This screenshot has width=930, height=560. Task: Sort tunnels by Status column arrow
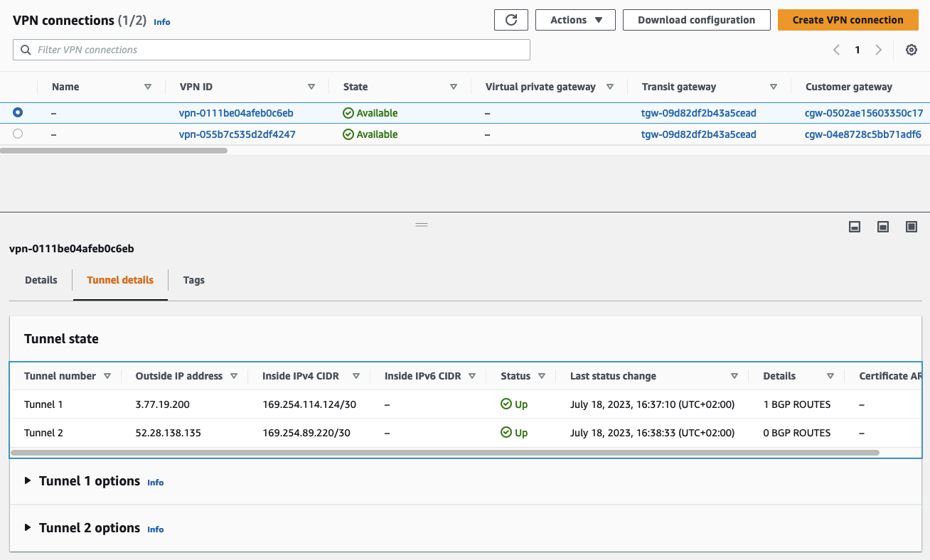[x=542, y=376]
